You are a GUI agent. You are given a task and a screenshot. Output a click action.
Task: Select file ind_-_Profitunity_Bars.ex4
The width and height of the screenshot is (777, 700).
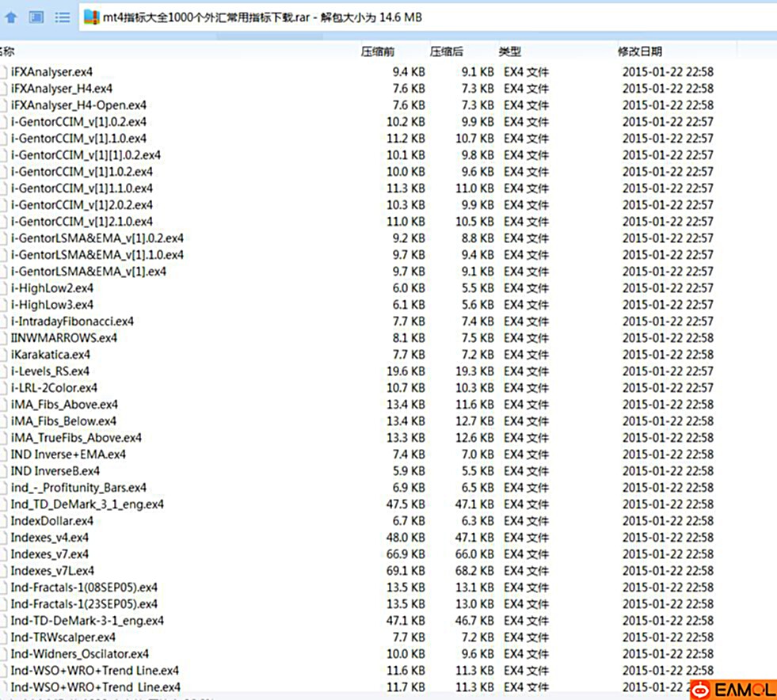78,488
